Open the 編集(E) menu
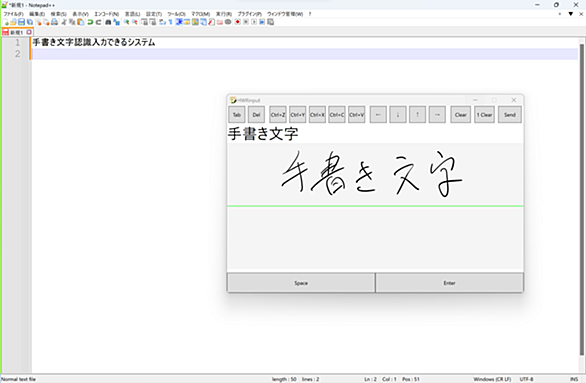 click(x=37, y=14)
